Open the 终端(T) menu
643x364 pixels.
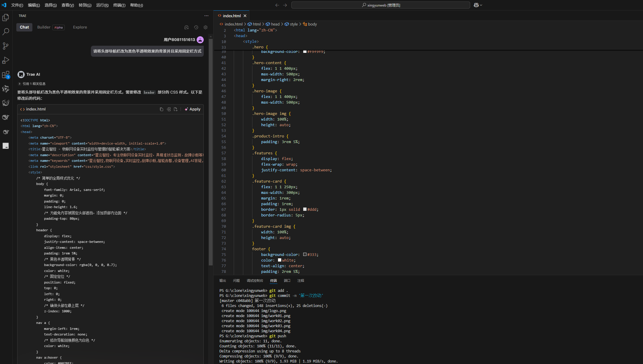[119, 5]
